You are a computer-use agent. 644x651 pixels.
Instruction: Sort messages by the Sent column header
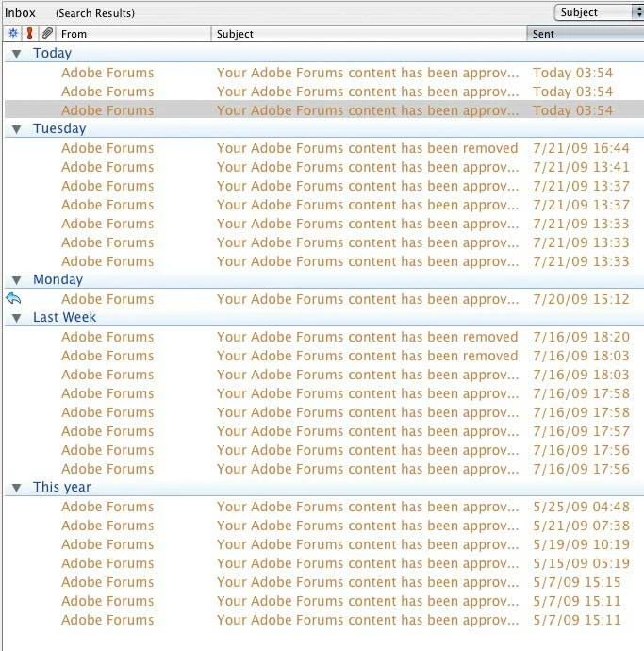586,34
